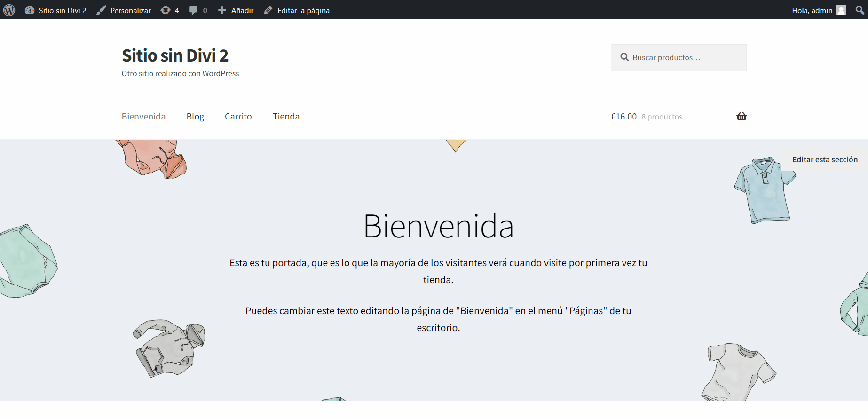Navigate to the Bienvenida menu item
This screenshot has width=868, height=419.
(x=143, y=116)
